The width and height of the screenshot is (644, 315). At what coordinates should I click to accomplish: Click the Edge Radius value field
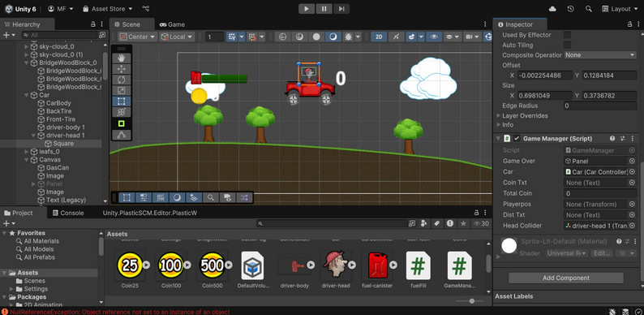600,106
